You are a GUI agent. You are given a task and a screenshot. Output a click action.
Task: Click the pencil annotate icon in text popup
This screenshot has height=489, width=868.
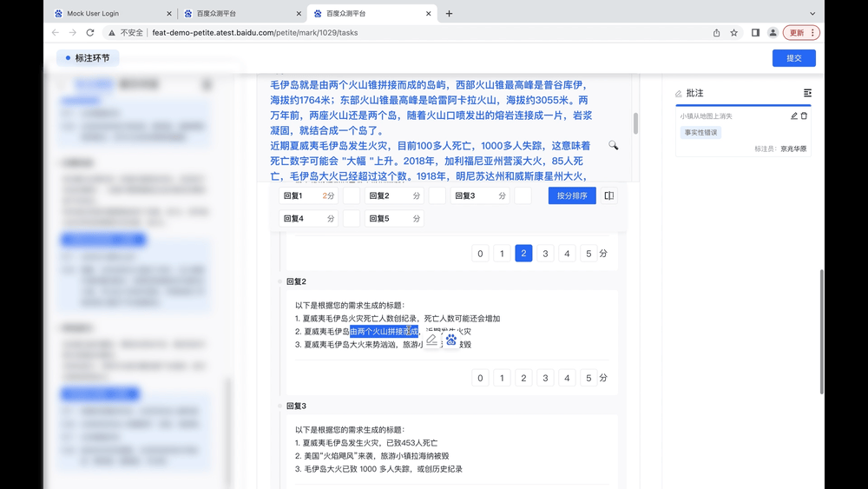(432, 340)
